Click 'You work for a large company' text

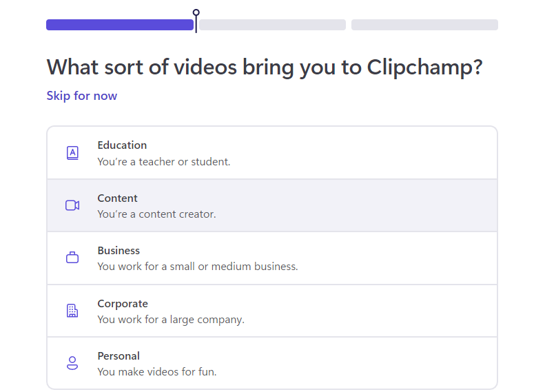point(171,320)
